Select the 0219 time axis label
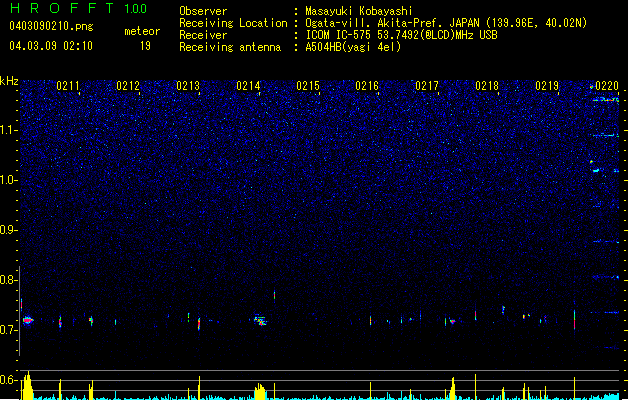 [x=547, y=86]
